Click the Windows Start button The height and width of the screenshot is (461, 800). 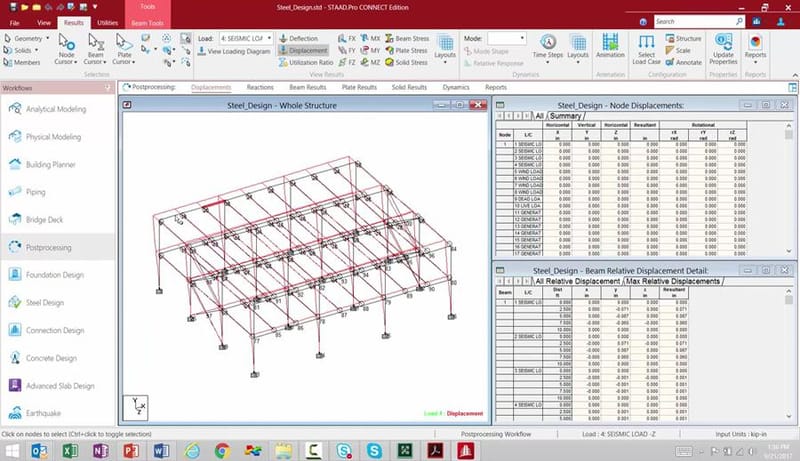click(x=12, y=451)
